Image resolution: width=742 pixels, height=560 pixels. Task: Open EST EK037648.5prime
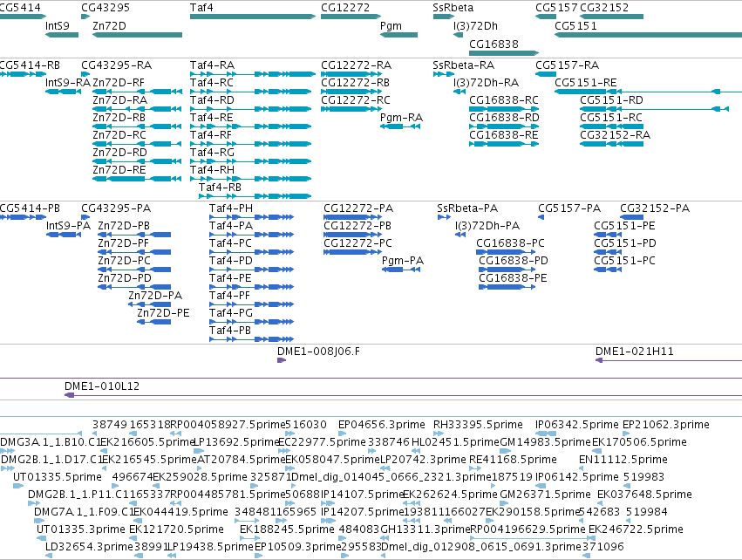pyautogui.click(x=602, y=503)
